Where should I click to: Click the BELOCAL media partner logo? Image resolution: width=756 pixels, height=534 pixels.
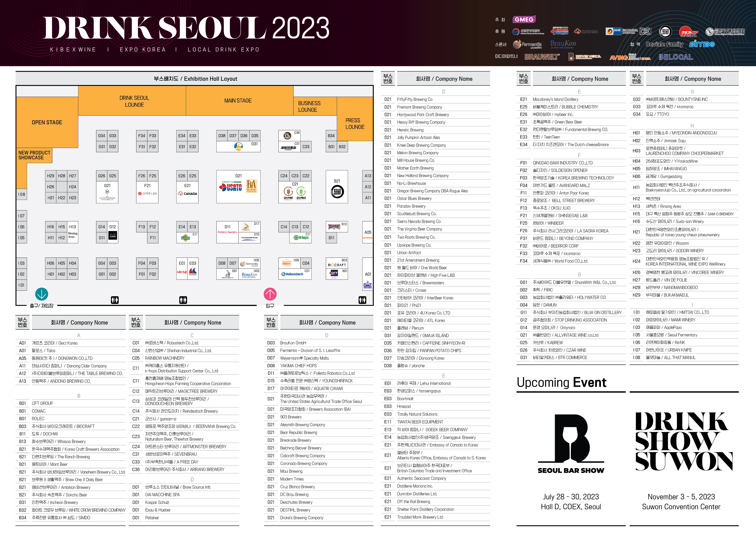[675, 57]
